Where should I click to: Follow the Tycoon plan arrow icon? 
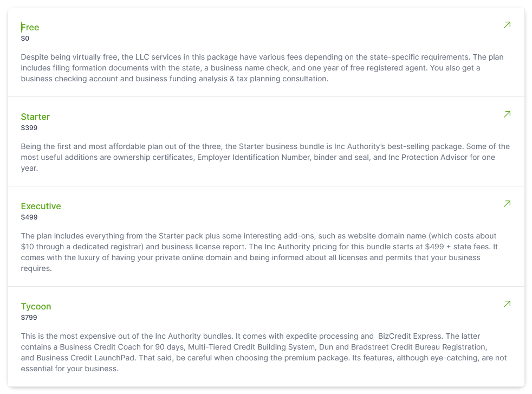[507, 303]
